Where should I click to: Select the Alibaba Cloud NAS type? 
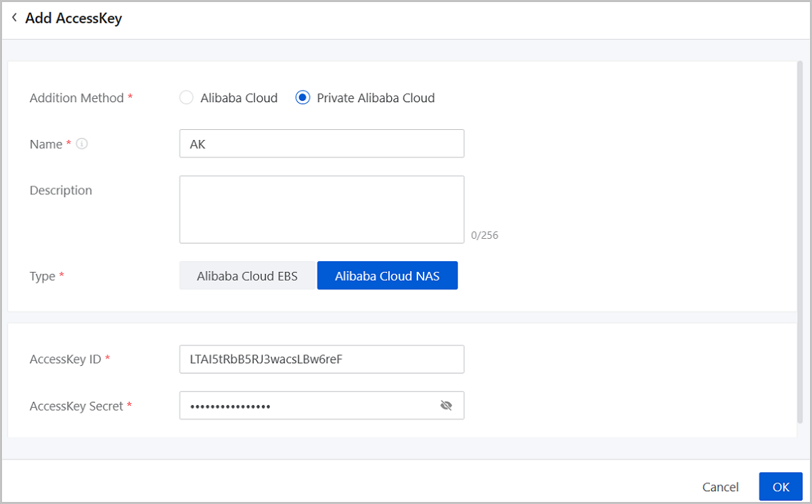(387, 276)
